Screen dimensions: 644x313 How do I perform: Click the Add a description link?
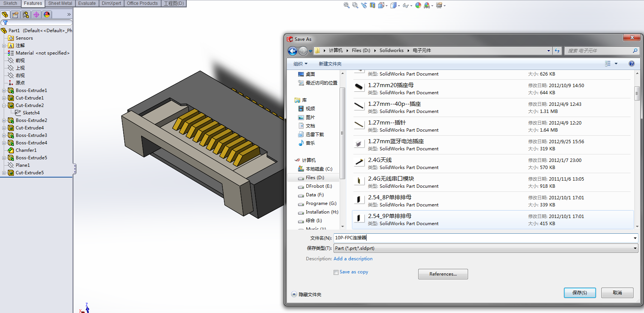point(353,259)
